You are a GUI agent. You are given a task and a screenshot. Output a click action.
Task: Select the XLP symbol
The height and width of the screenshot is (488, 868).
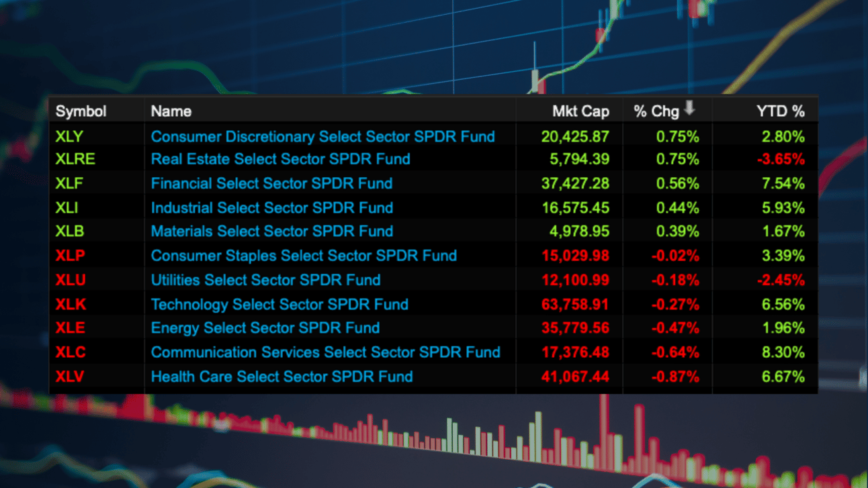pos(70,256)
